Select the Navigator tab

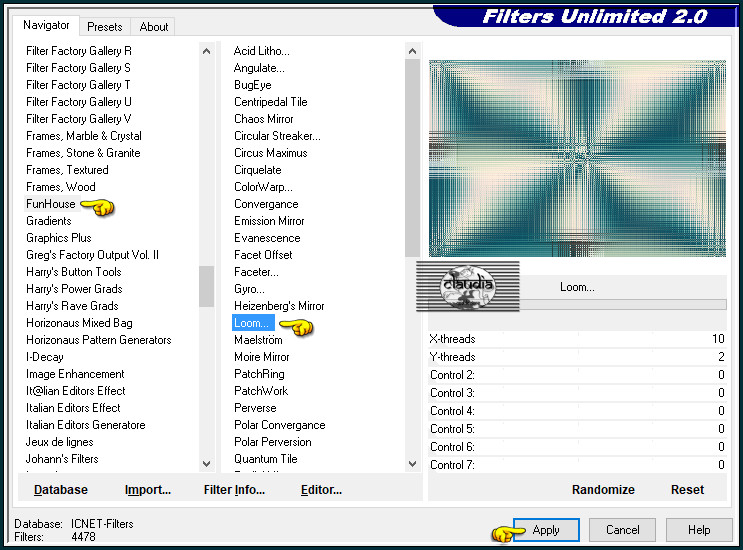click(46, 25)
